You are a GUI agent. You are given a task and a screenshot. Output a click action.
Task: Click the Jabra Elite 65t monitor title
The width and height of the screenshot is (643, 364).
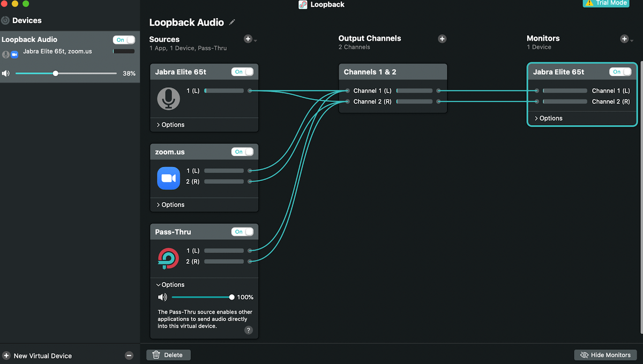click(558, 72)
